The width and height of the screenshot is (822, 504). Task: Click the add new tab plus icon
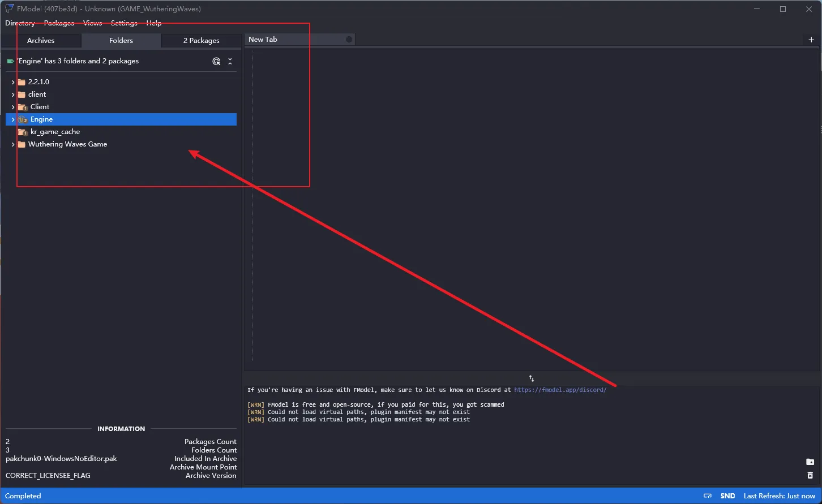pyautogui.click(x=811, y=40)
